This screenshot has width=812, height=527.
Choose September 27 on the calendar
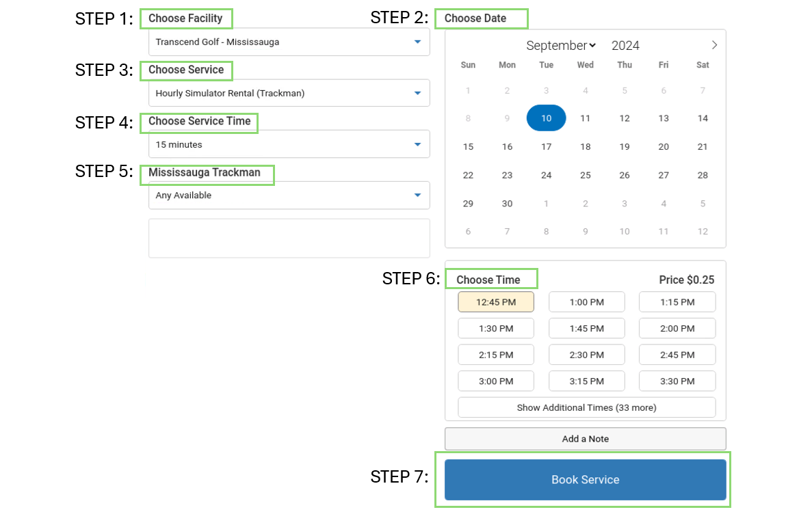click(x=664, y=175)
